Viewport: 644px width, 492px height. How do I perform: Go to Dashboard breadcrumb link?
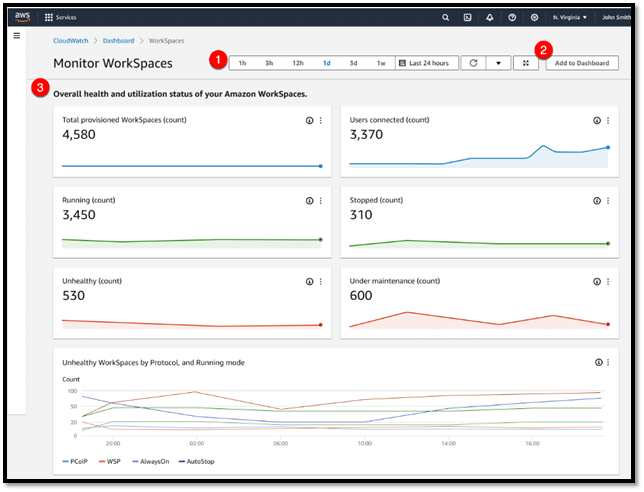pos(118,41)
